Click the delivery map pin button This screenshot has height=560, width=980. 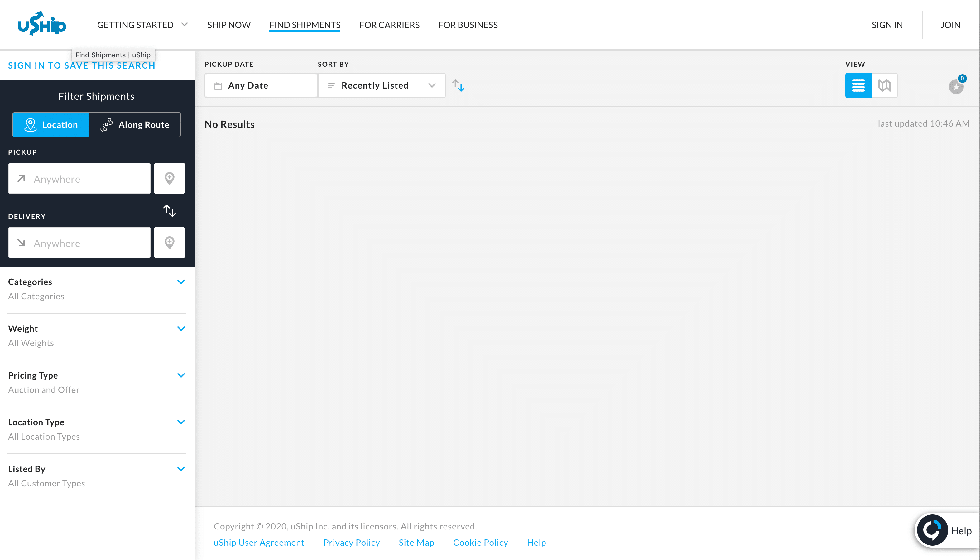pos(169,243)
